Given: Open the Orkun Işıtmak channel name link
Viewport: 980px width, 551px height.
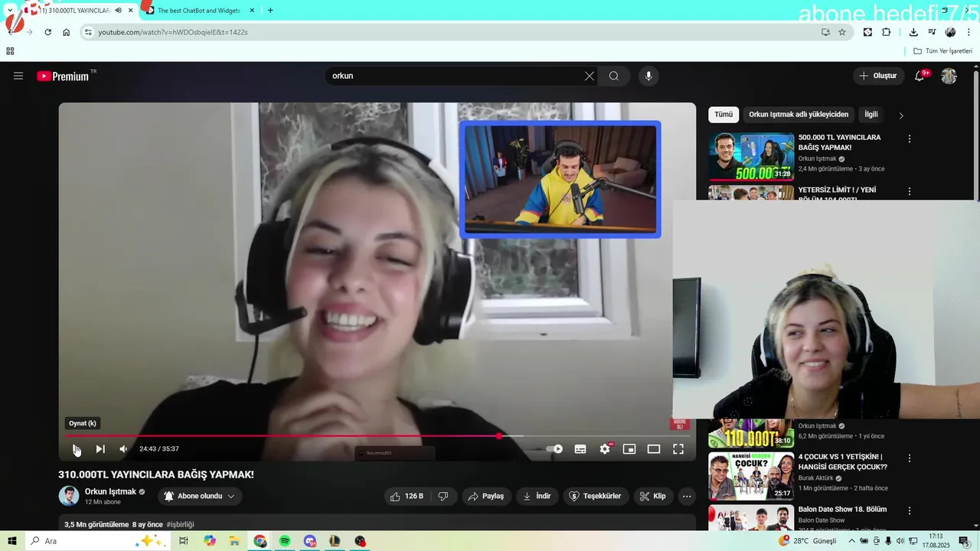Looking at the screenshot, I should pos(110,492).
